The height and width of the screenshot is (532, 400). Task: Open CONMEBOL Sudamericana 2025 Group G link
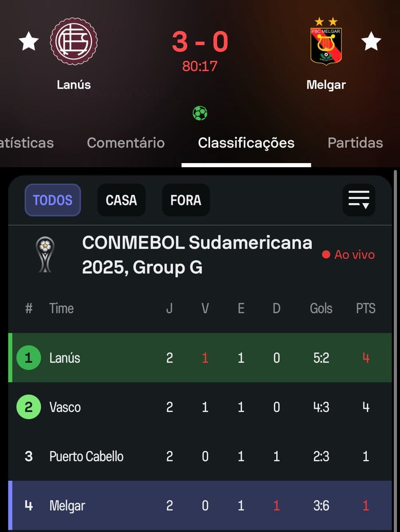click(197, 255)
